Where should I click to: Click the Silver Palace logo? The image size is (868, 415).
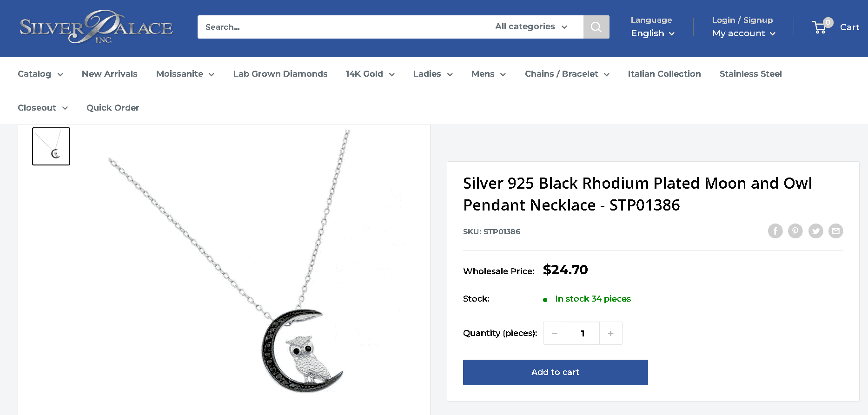click(96, 27)
